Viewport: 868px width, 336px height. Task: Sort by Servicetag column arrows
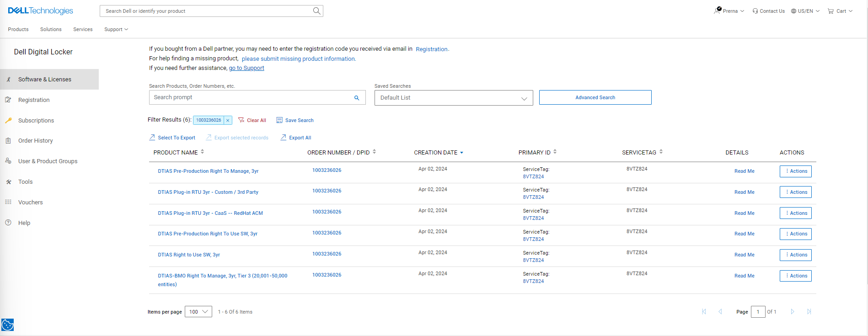[x=661, y=152]
